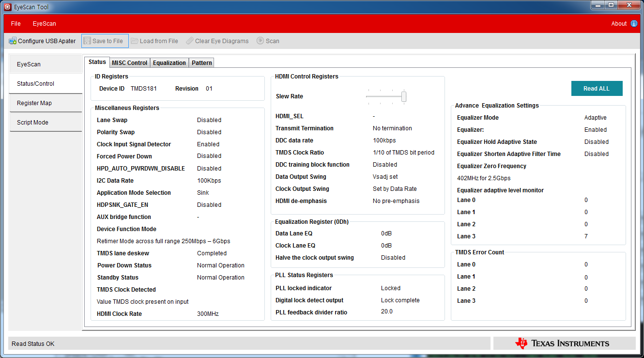Click the blue info icon beside About

634,23
